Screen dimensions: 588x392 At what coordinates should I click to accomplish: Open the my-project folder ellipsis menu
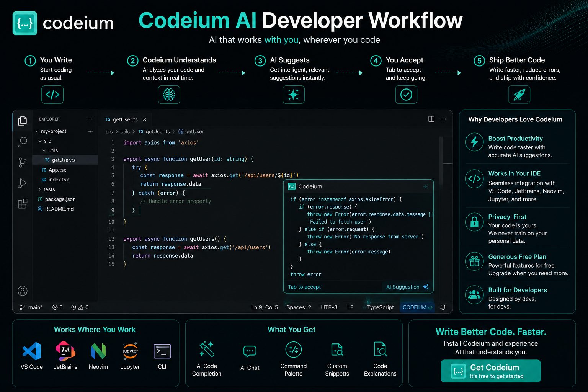point(91,131)
